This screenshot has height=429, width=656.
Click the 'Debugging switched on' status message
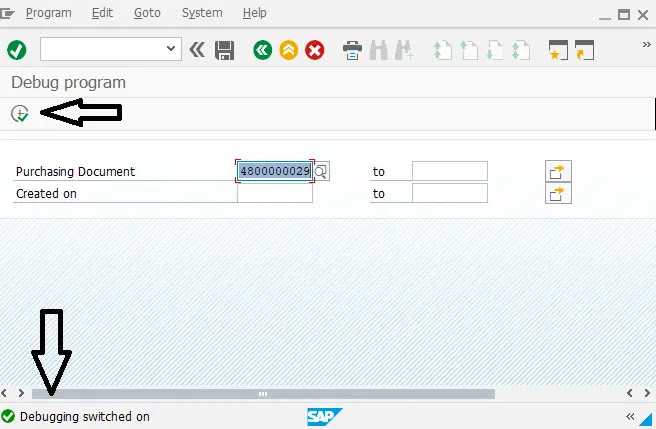pos(85,417)
